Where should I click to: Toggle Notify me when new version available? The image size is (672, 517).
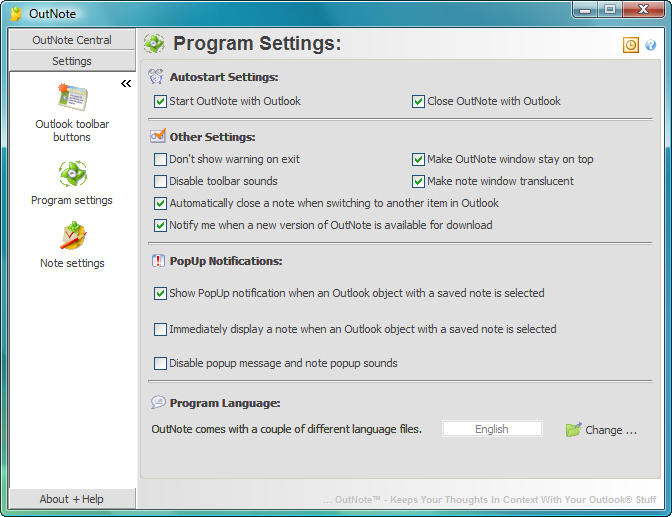pos(160,225)
